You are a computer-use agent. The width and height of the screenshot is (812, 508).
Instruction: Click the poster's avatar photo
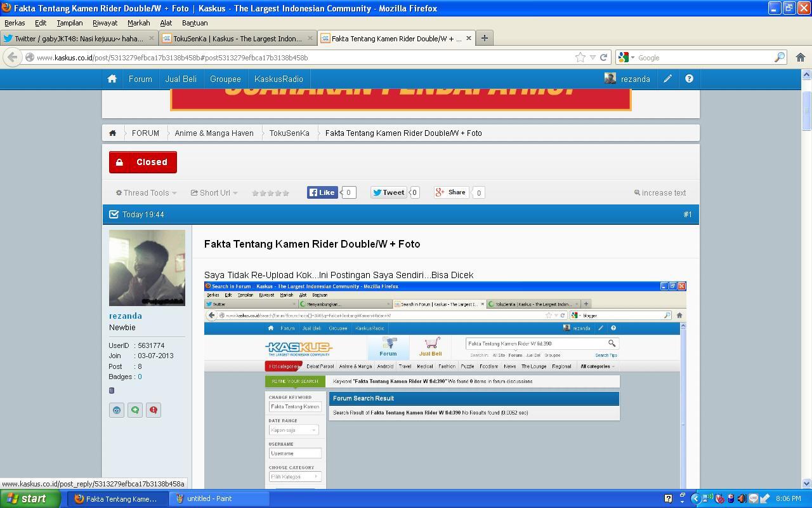[x=147, y=267]
